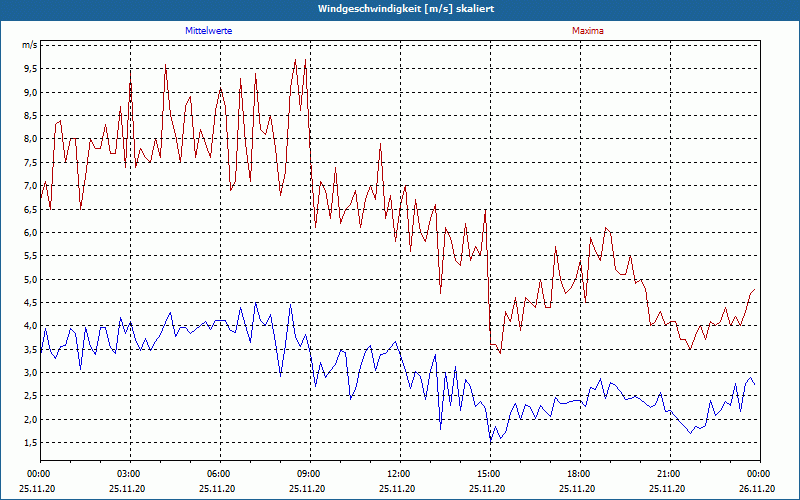Click the '12:00' time axis label

pos(397,474)
